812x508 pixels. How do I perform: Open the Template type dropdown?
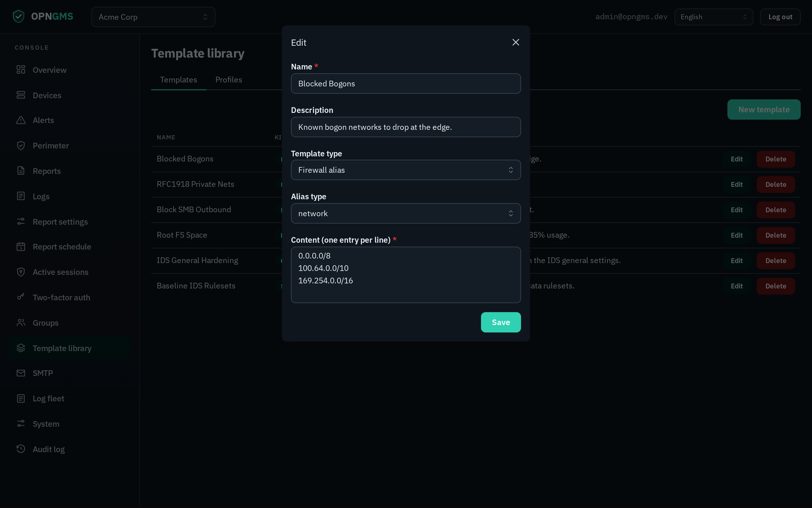pyautogui.click(x=406, y=170)
